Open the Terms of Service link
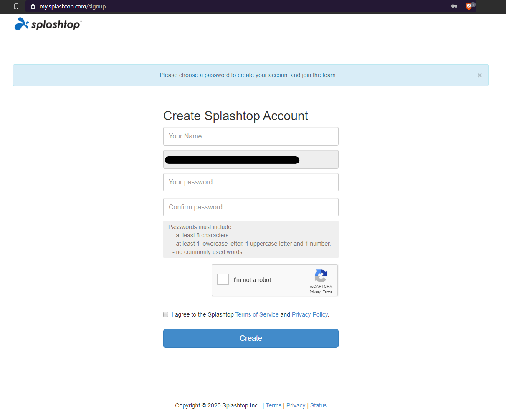The height and width of the screenshot is (420, 506). pyautogui.click(x=257, y=314)
